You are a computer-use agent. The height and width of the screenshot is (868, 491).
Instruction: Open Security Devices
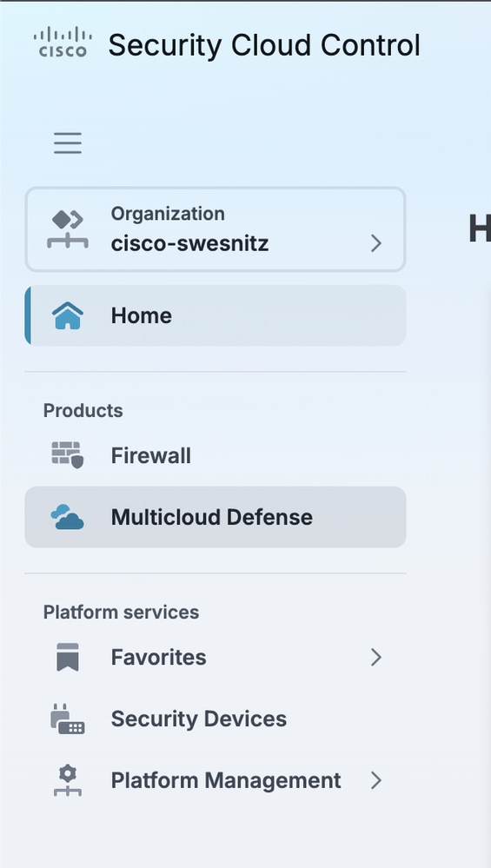[216, 719]
